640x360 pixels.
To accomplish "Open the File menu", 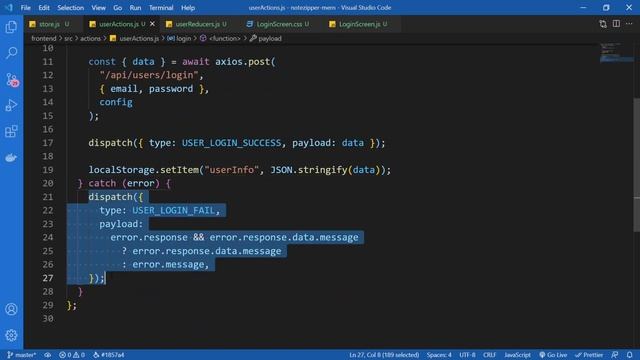I will (x=25, y=8).
